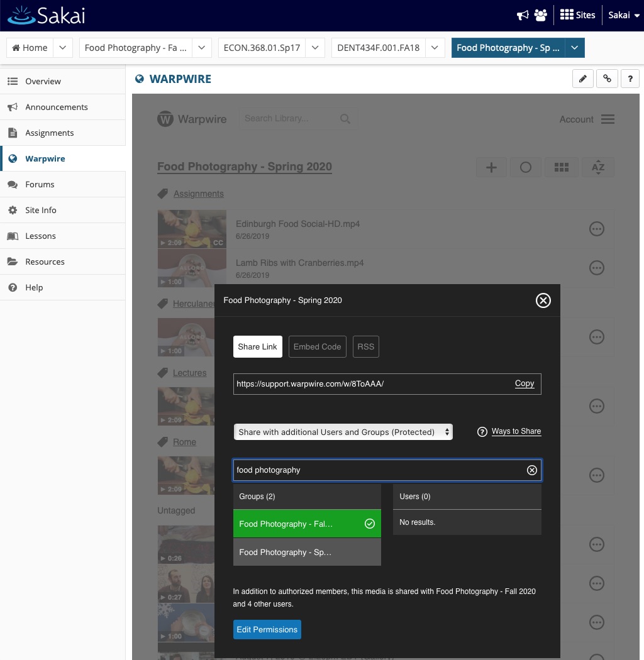This screenshot has width=644, height=660.
Task: Open the Sites grid menu
Action: coord(577,15)
